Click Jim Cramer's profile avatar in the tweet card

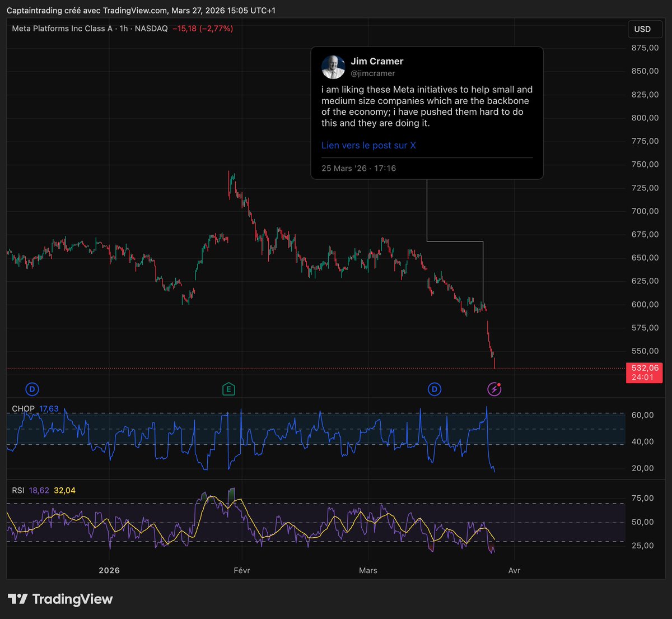[x=334, y=66]
